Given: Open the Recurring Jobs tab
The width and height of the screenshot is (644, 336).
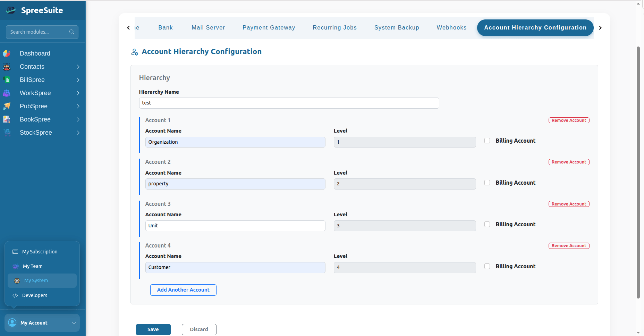Looking at the screenshot, I should click(335, 28).
